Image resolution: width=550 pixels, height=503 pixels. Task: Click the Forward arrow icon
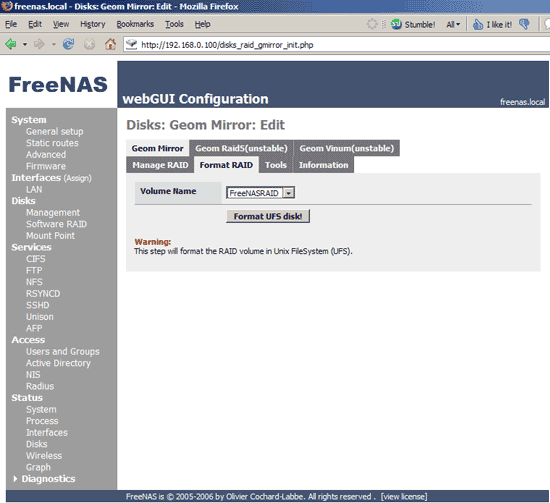click(39, 44)
